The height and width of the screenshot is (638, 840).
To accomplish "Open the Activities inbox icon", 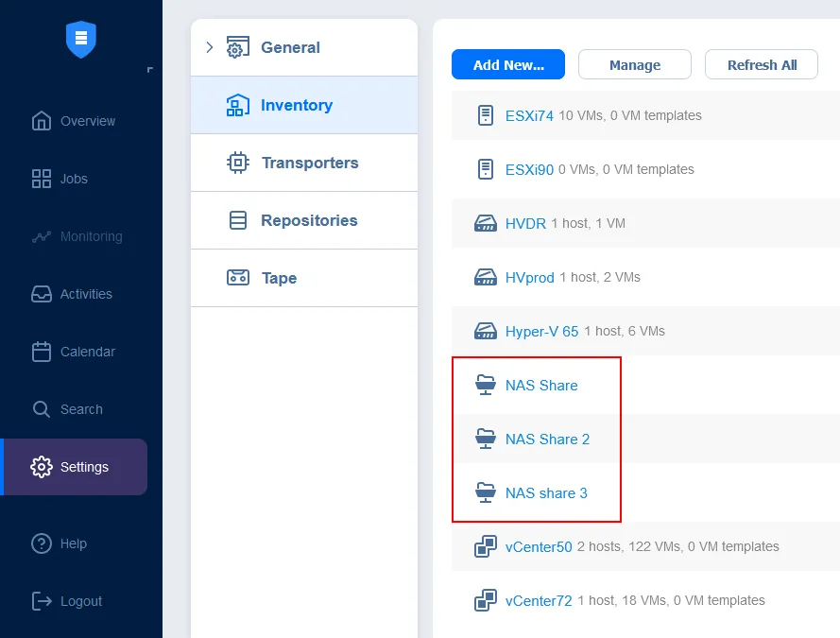I will 42,294.
